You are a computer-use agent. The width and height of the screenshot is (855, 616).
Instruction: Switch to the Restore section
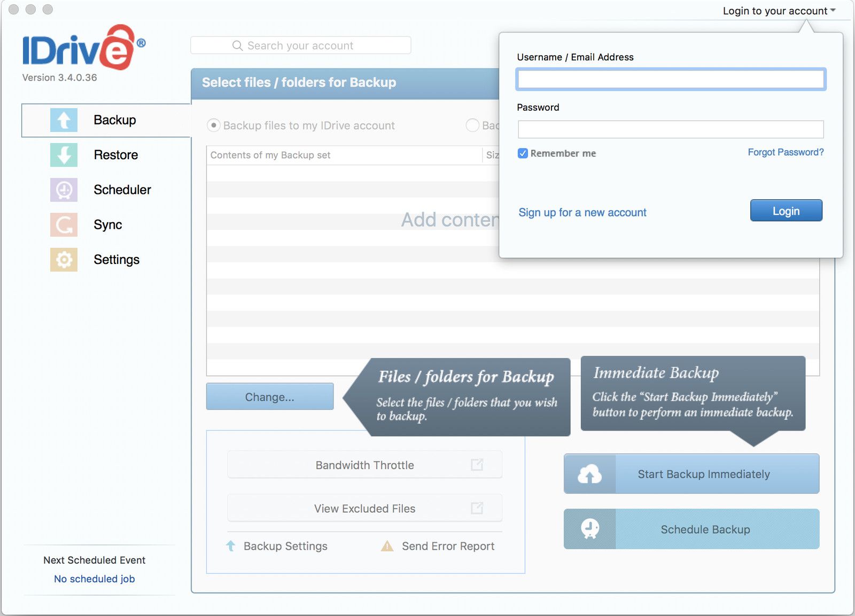click(115, 155)
